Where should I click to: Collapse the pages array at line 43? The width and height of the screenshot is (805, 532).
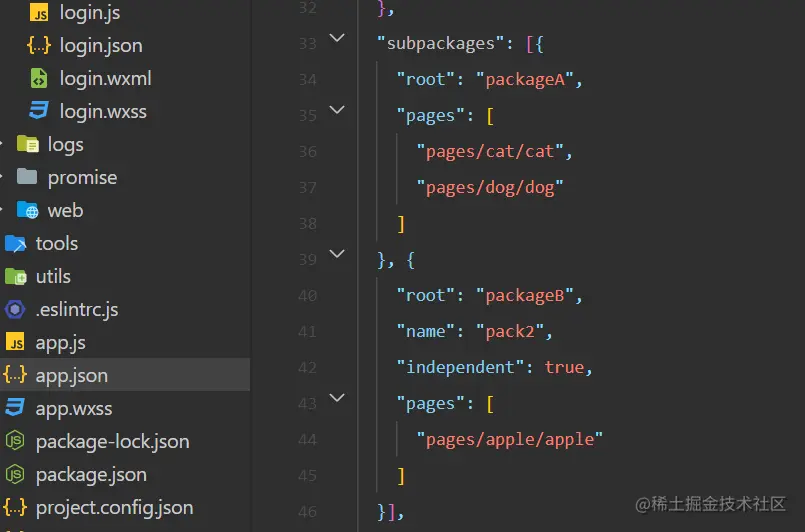tap(337, 397)
